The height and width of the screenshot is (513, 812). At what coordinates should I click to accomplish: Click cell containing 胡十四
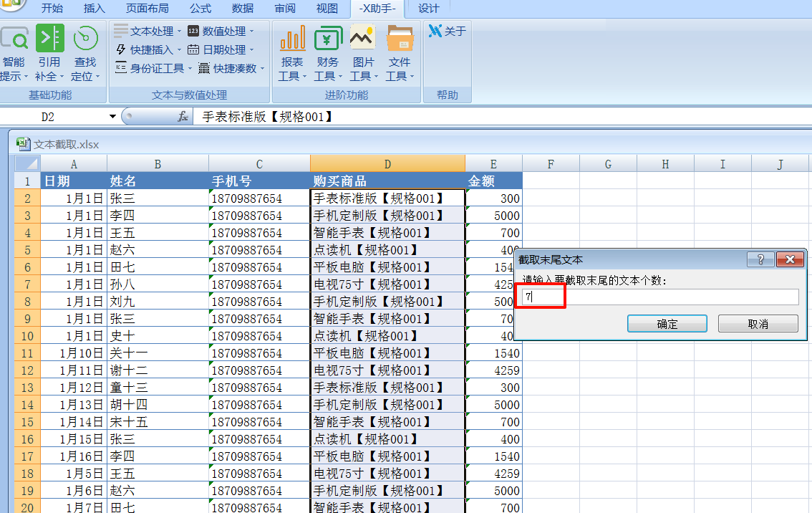point(158,404)
